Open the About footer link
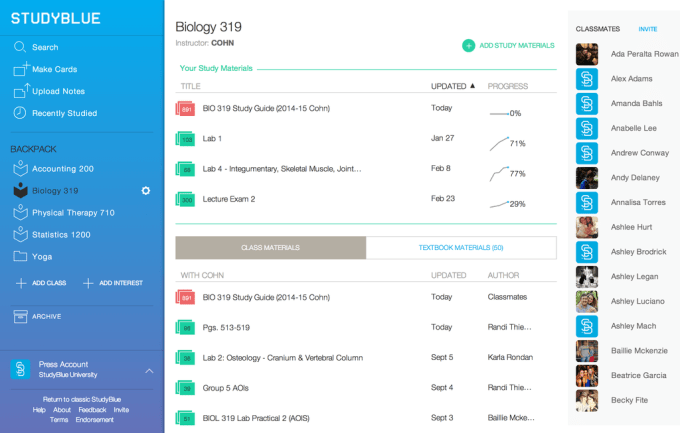This screenshot has width=680, height=433. (x=62, y=410)
